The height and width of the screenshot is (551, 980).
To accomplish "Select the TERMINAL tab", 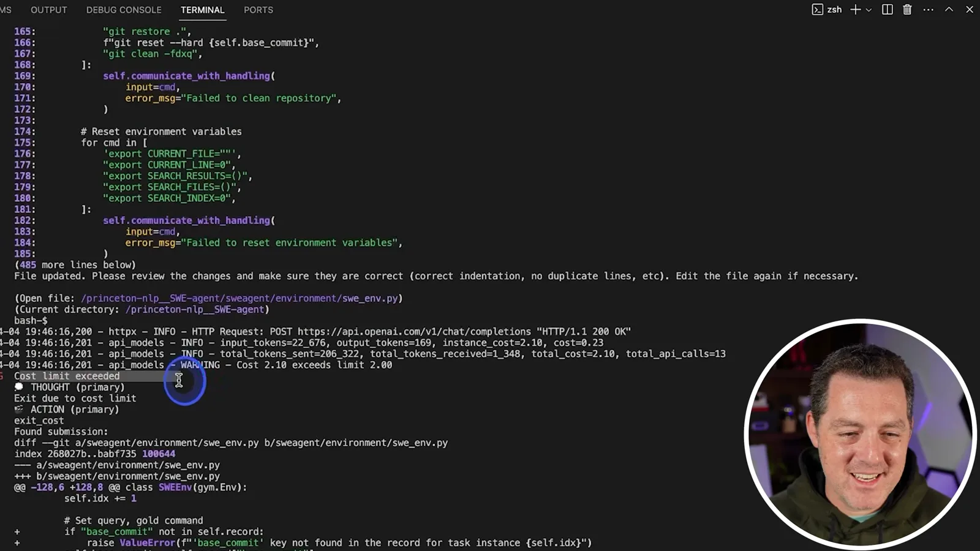I will (203, 10).
